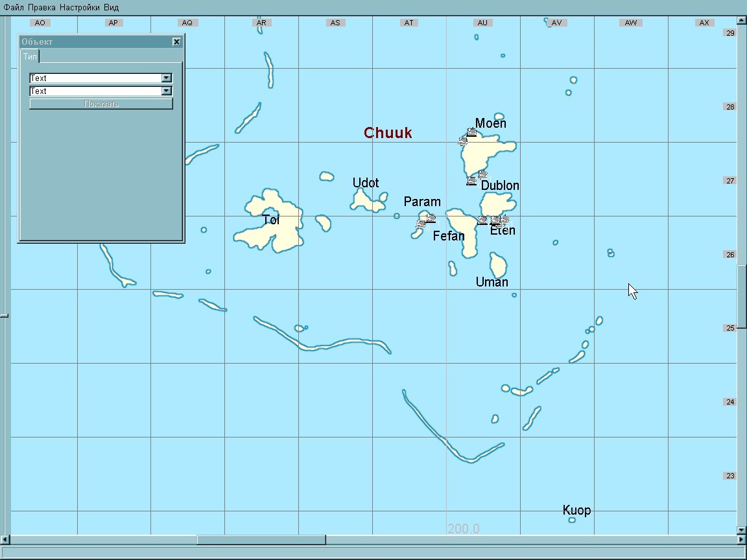747x560 pixels.
Task: Click the row 25 grid label
Action: point(730,328)
